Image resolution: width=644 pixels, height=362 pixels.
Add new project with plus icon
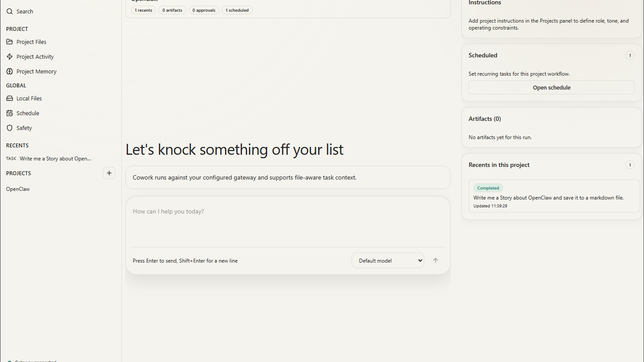(109, 173)
